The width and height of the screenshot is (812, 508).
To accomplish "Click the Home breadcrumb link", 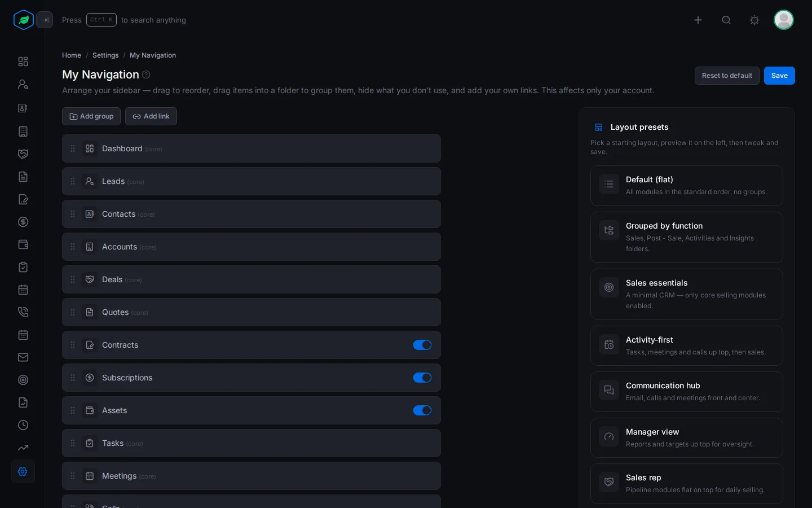I will point(72,55).
